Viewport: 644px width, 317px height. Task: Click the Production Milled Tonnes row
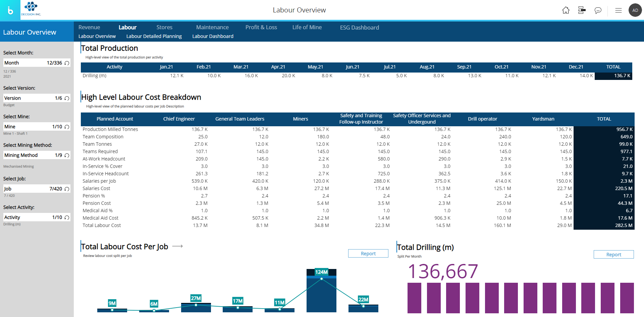point(358,129)
